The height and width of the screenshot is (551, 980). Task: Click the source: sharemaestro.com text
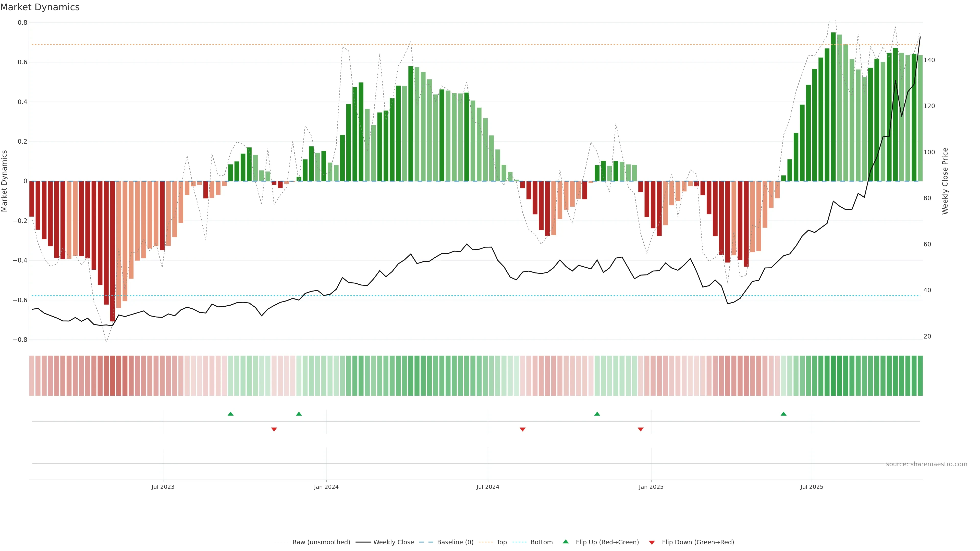[x=926, y=464]
